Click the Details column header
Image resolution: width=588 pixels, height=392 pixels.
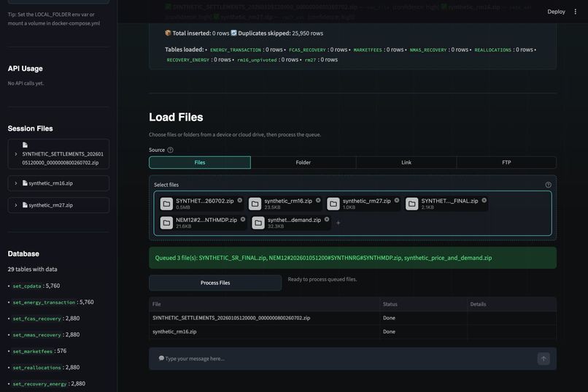[x=512, y=304]
